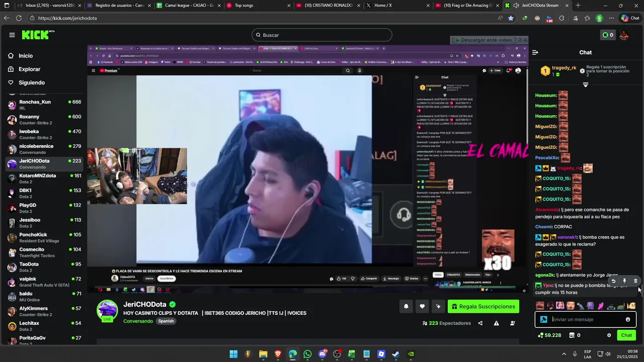Open nicoleberenice channel in sidebar

coord(44,149)
